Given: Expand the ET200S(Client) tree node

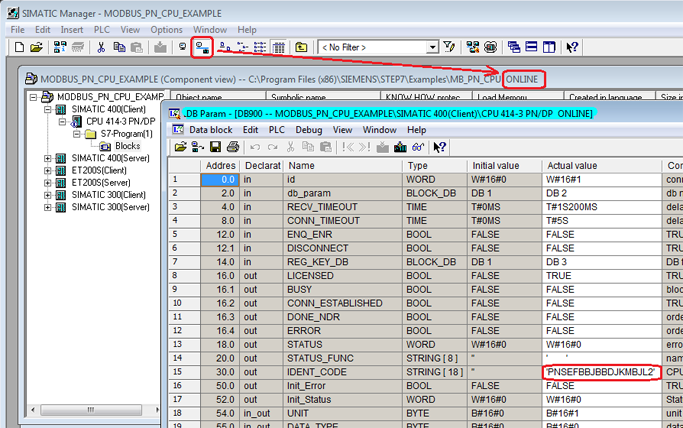Looking at the screenshot, I should pos(48,170).
